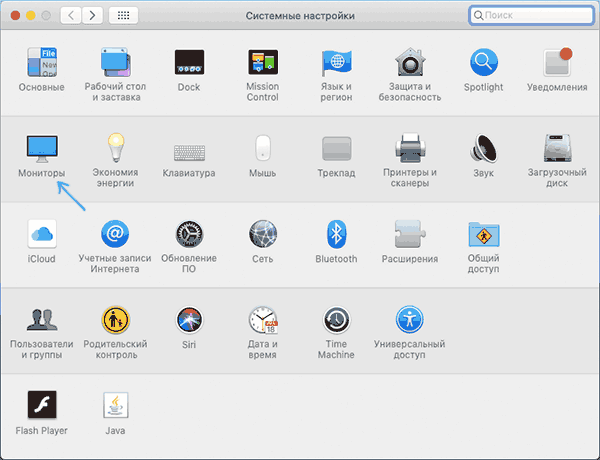Image resolution: width=600 pixels, height=460 pixels.
Task: Open Bluetooth settings
Action: (336, 235)
